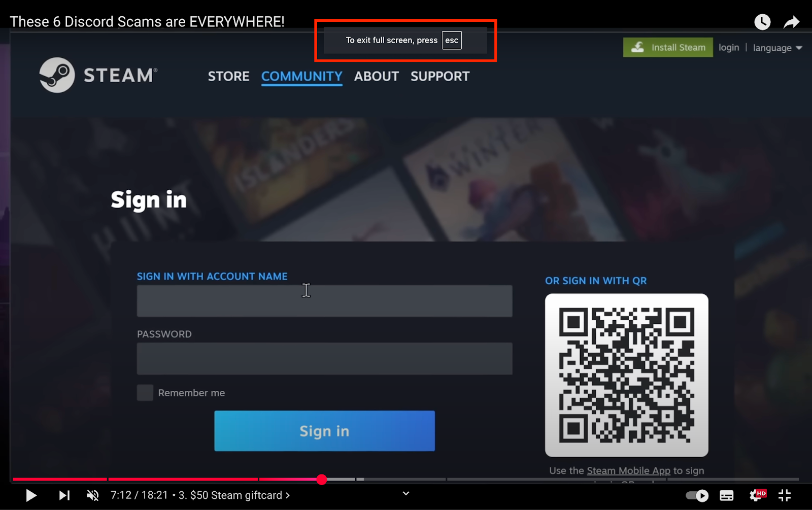Click the esc key hint
812x510 pixels.
pos(452,40)
